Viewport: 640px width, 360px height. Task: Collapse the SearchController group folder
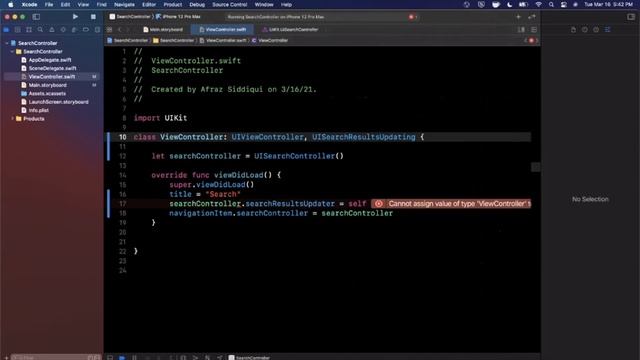click(13, 51)
